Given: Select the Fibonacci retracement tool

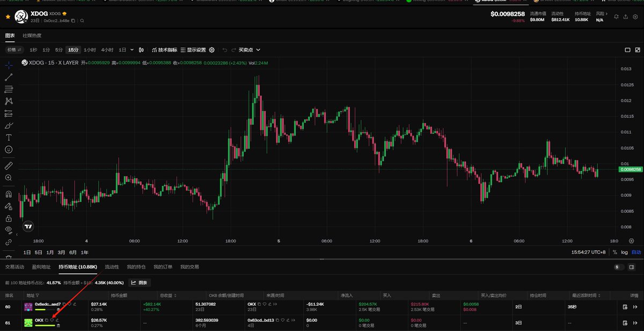Looking at the screenshot, I should (9, 89).
